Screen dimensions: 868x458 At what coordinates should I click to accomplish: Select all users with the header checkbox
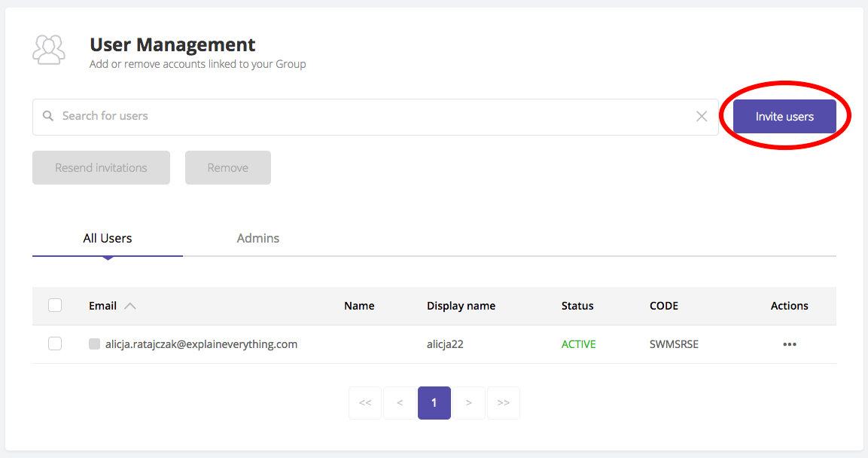tap(55, 305)
